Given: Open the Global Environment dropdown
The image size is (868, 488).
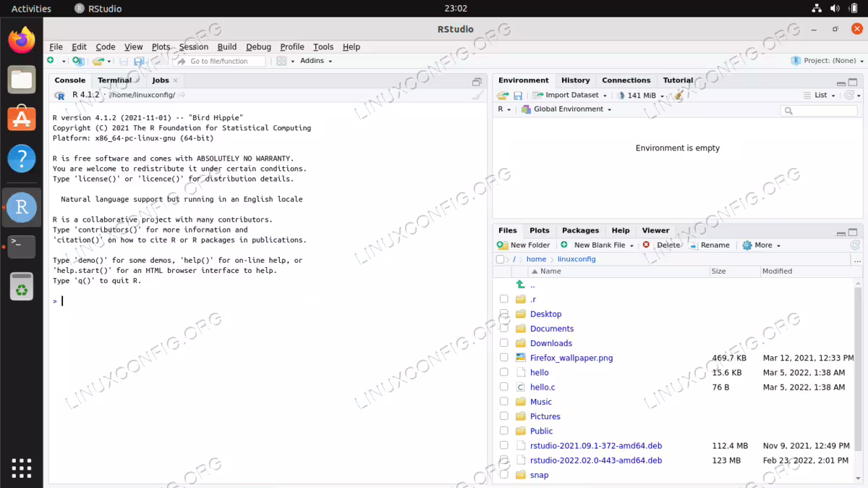Looking at the screenshot, I should coord(568,109).
